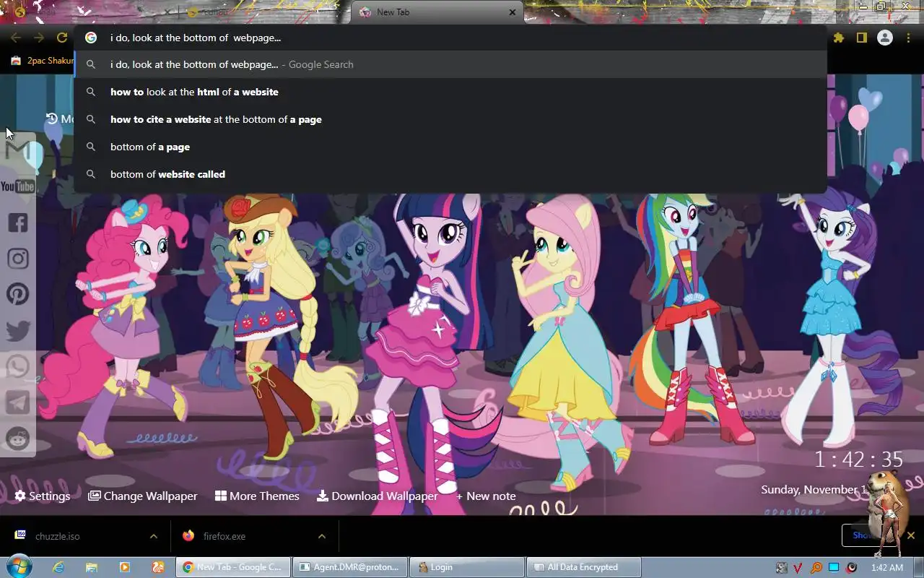The height and width of the screenshot is (578, 924).
Task: Open the Instagram sidebar shortcut
Action: pyautogui.click(x=18, y=258)
